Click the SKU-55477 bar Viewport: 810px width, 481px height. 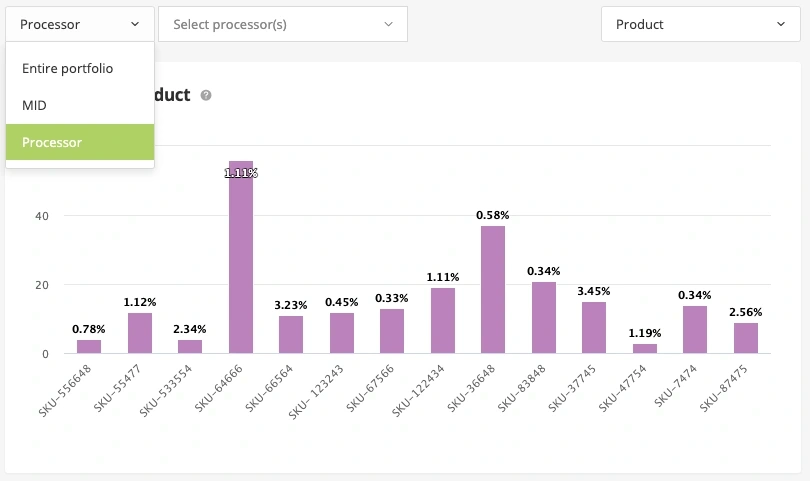tap(140, 333)
